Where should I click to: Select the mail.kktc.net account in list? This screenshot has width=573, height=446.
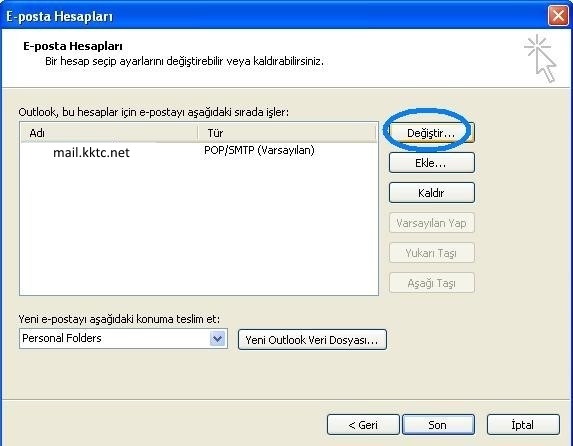click(x=91, y=152)
